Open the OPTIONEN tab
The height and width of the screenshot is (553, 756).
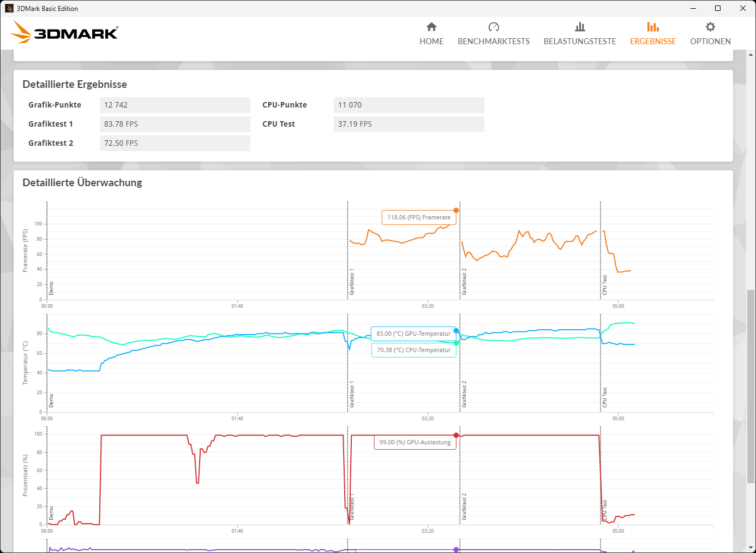click(x=710, y=41)
